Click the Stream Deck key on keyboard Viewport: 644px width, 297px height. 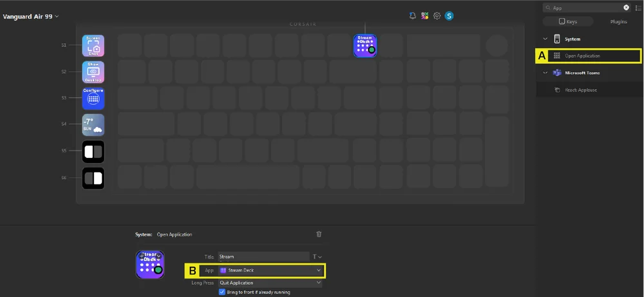365,46
